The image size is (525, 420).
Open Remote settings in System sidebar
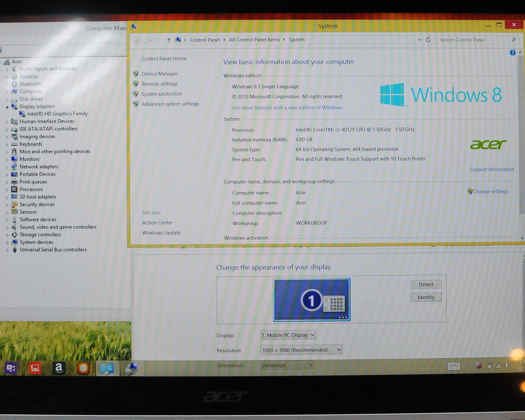[160, 83]
